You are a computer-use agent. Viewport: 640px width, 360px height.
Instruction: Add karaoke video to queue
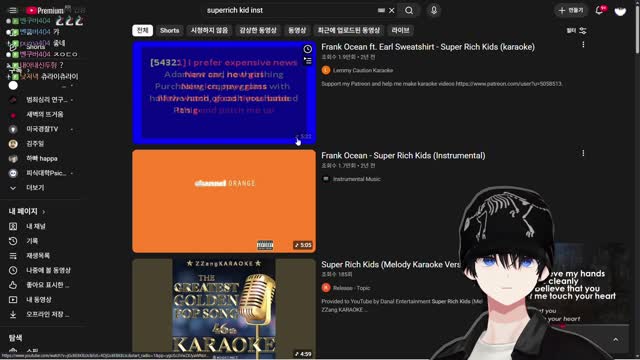point(307,61)
